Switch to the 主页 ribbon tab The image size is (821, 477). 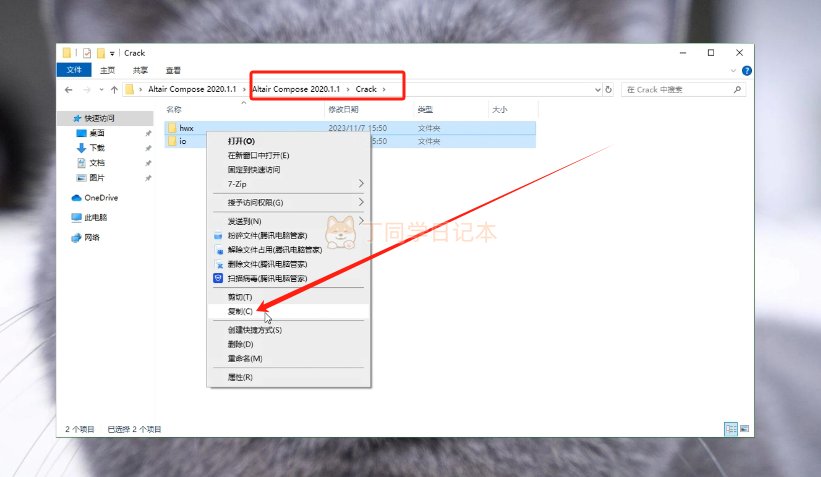[x=107, y=70]
